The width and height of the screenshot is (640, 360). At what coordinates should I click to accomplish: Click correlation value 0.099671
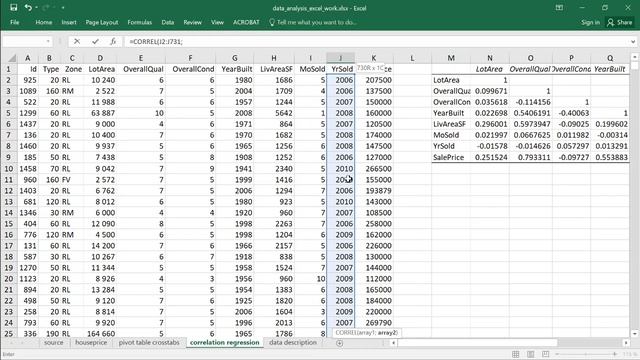[x=490, y=91]
